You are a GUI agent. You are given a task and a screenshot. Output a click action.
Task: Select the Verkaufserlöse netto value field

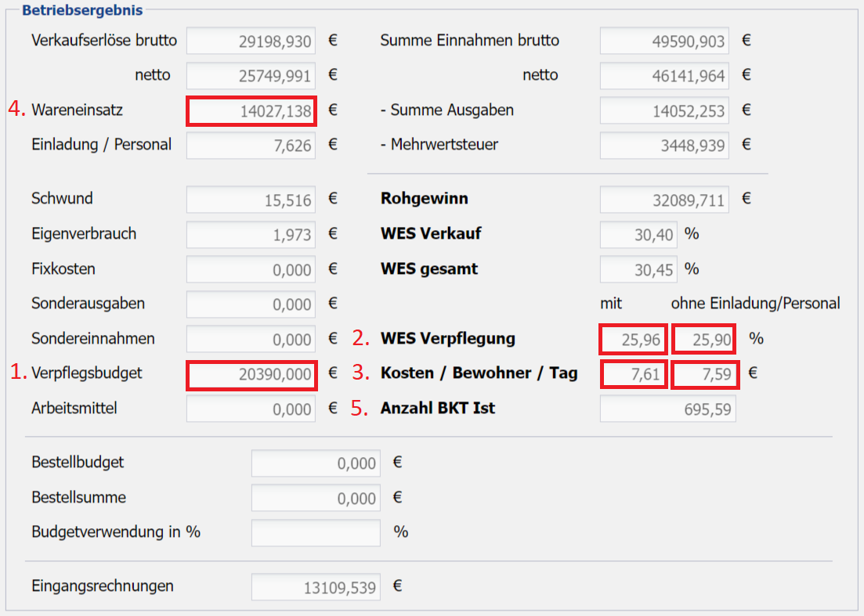[x=251, y=76]
